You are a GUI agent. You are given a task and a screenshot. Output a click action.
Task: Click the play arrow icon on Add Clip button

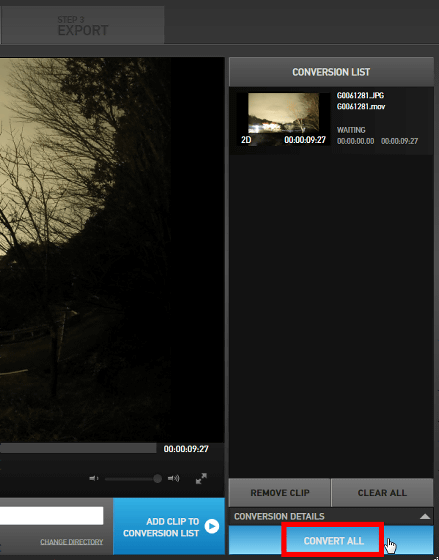click(212, 526)
